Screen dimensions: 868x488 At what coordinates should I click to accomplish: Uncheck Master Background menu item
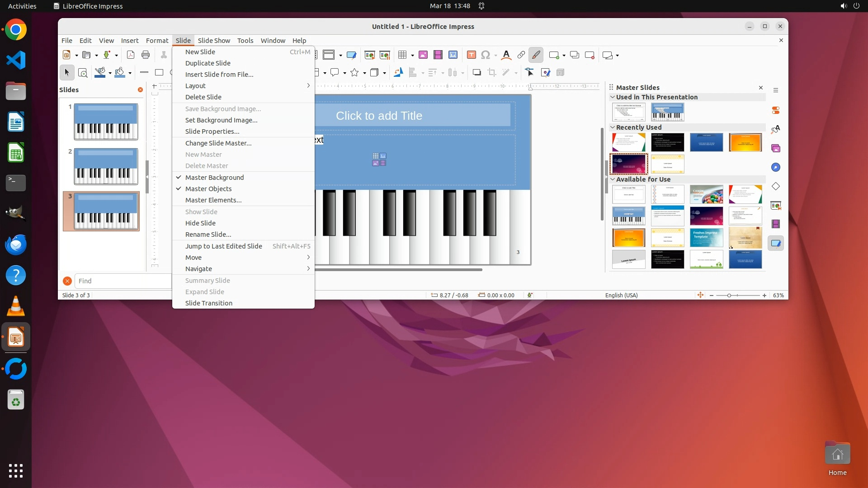[214, 178]
